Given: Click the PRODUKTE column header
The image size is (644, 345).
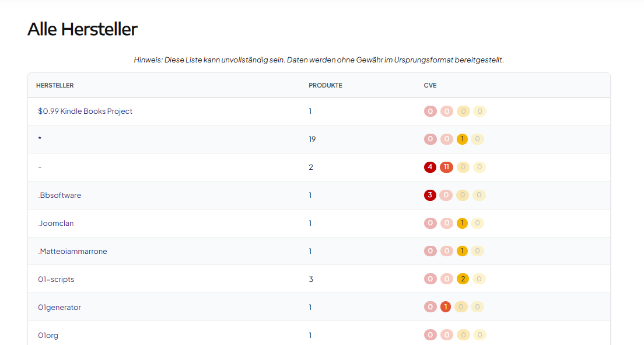Looking at the screenshot, I should coord(325,85).
